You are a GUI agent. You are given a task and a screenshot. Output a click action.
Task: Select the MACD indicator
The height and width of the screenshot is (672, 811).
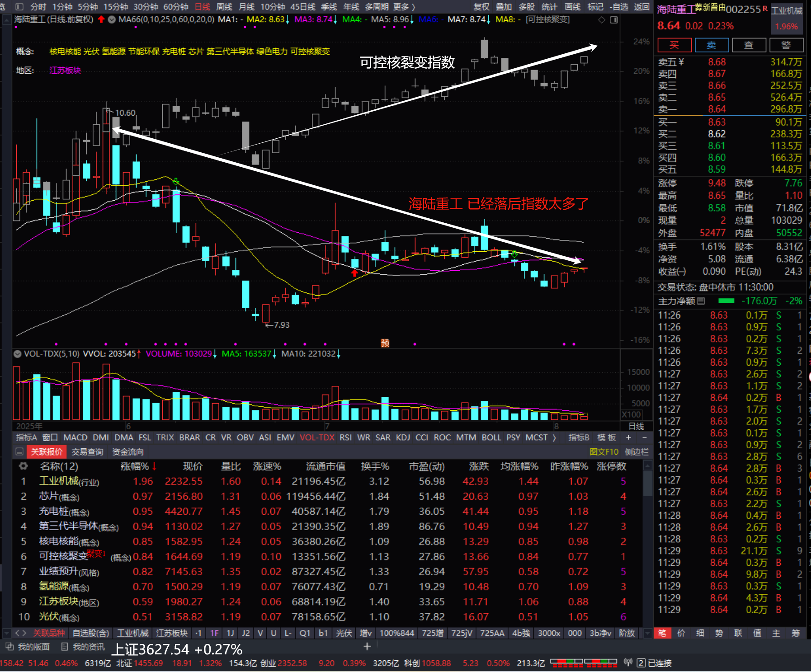(x=75, y=437)
